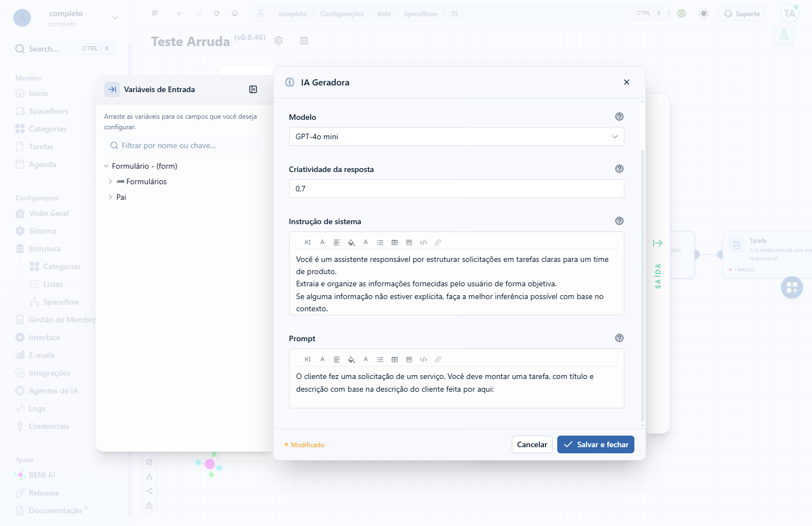Insert link in Prompt editor toolbar

(x=438, y=360)
